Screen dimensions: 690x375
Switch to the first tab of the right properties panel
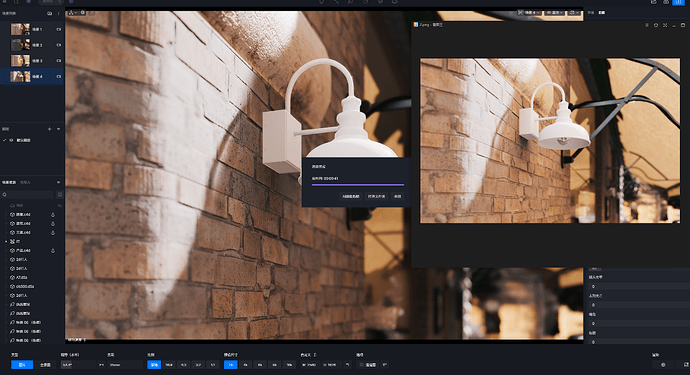pos(591,13)
